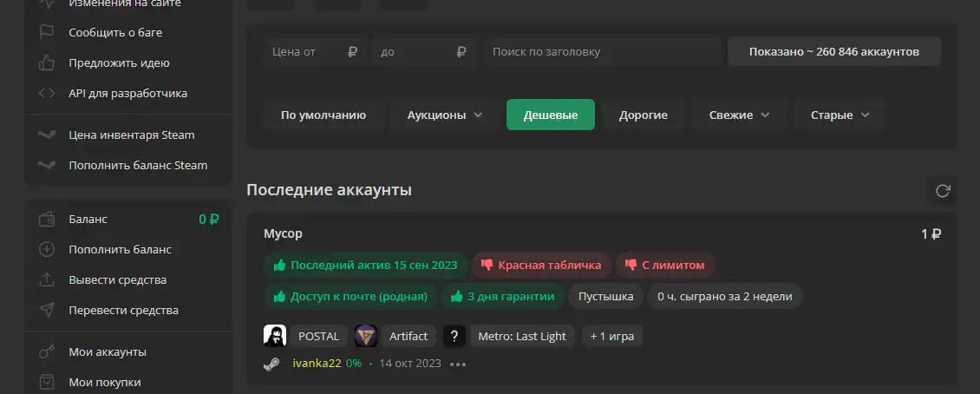Expand the Свежие dropdown

point(739,115)
